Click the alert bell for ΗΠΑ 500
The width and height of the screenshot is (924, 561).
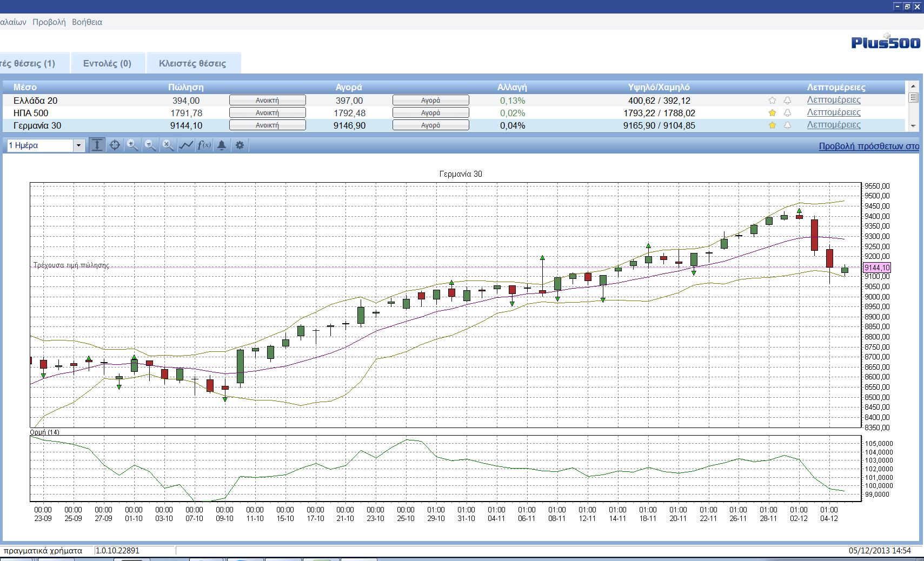point(787,113)
